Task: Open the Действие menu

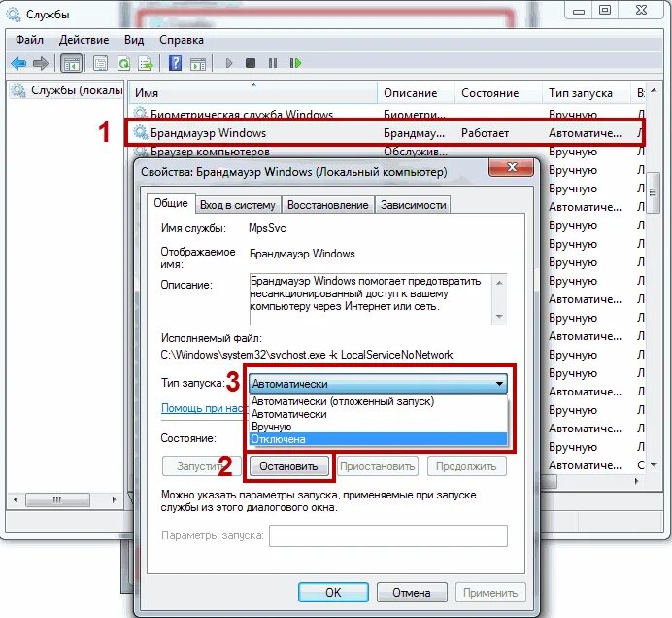Action: [x=84, y=40]
